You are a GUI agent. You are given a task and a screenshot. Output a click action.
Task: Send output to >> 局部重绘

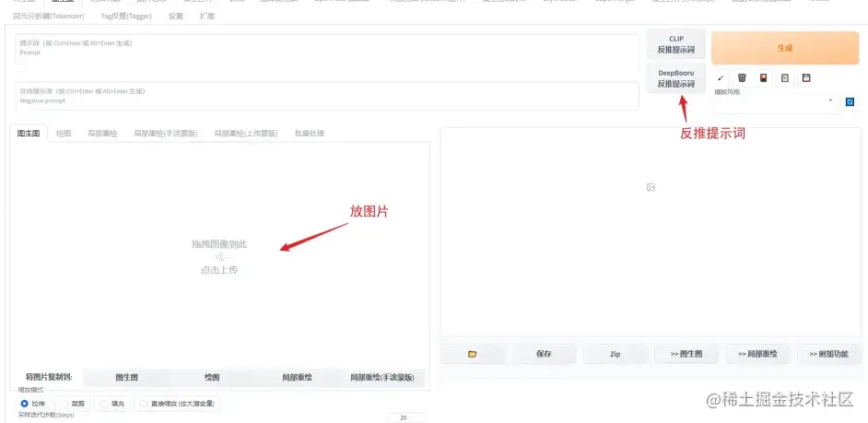click(757, 354)
